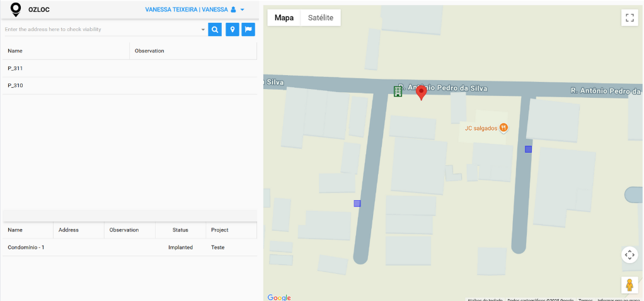Image resolution: width=644 pixels, height=301 pixels.
Task: Click the Teste project cell
Action: [x=231, y=247]
